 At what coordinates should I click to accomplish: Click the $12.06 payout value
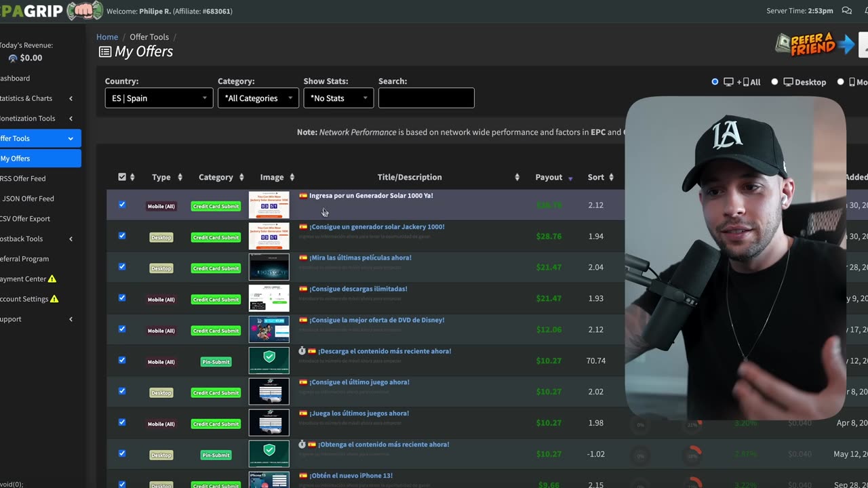(x=549, y=329)
